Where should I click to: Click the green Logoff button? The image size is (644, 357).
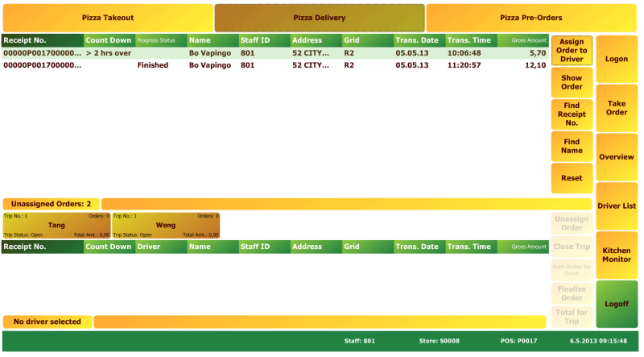coord(617,304)
